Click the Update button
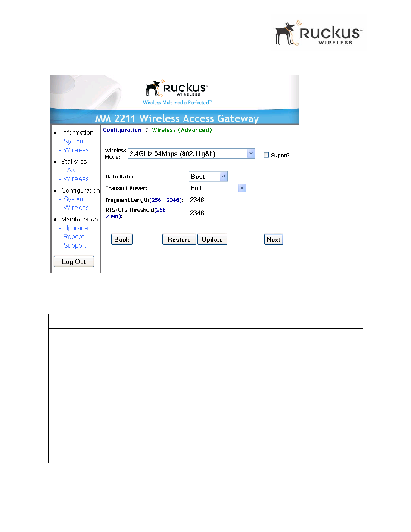This screenshot has width=411, height=532. 212,240
